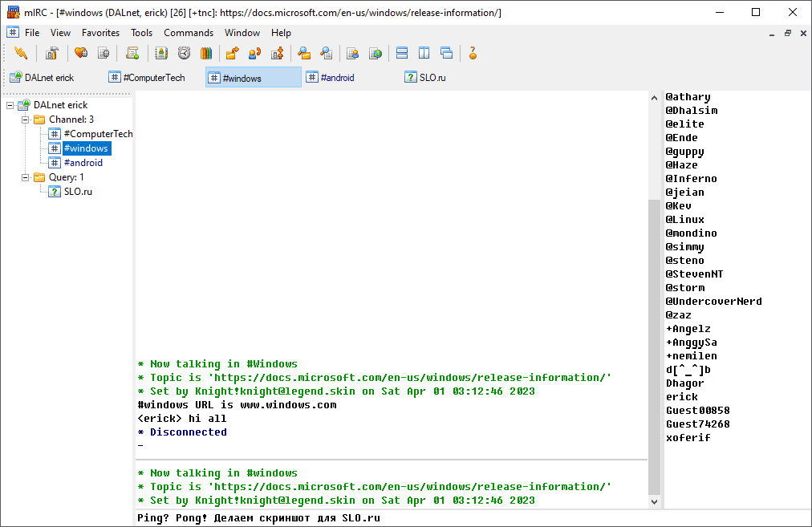Image resolution: width=812 pixels, height=527 pixels.
Task: Open the View menu
Action: pyautogui.click(x=60, y=33)
